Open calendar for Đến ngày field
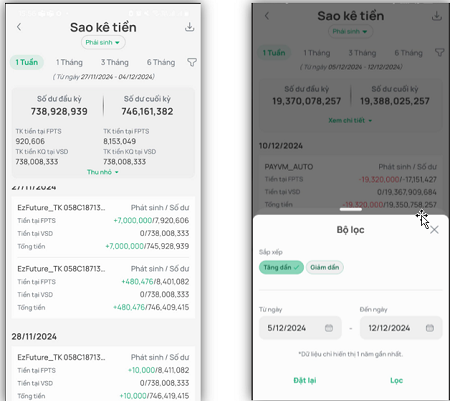This screenshot has height=401, width=450. (x=430, y=328)
